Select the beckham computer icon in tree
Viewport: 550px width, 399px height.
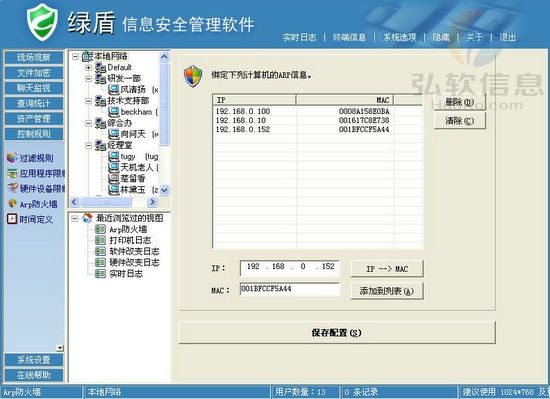tap(114, 112)
